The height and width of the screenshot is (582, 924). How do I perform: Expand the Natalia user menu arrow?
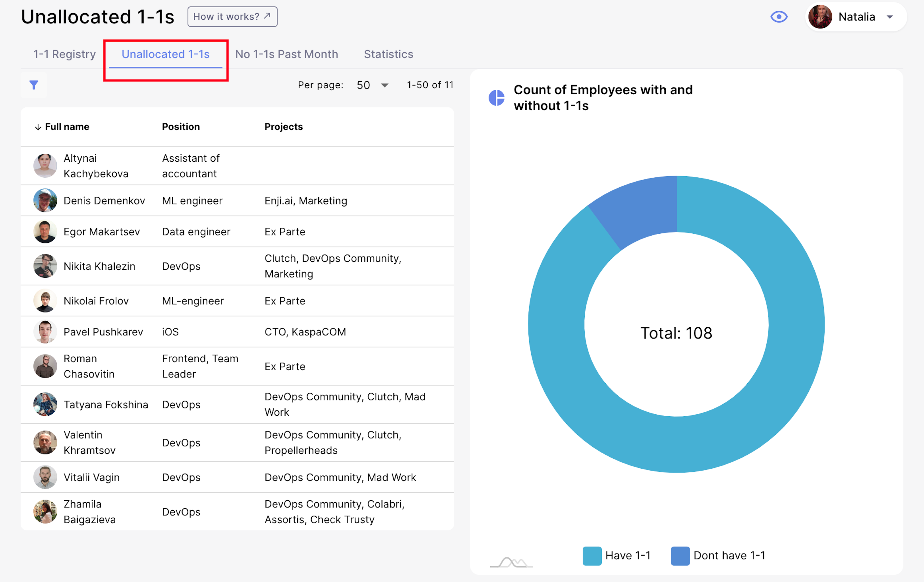pyautogui.click(x=890, y=17)
